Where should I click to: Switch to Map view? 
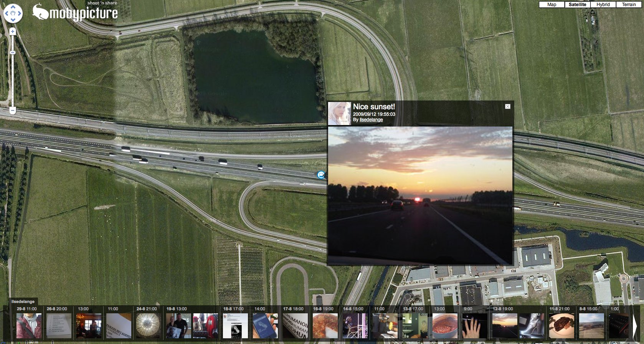(x=552, y=5)
